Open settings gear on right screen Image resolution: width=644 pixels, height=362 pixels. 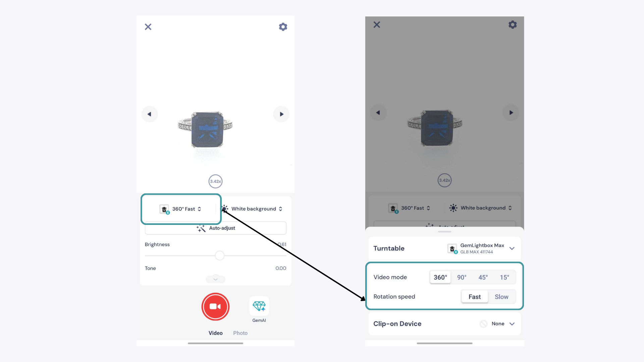click(x=513, y=24)
